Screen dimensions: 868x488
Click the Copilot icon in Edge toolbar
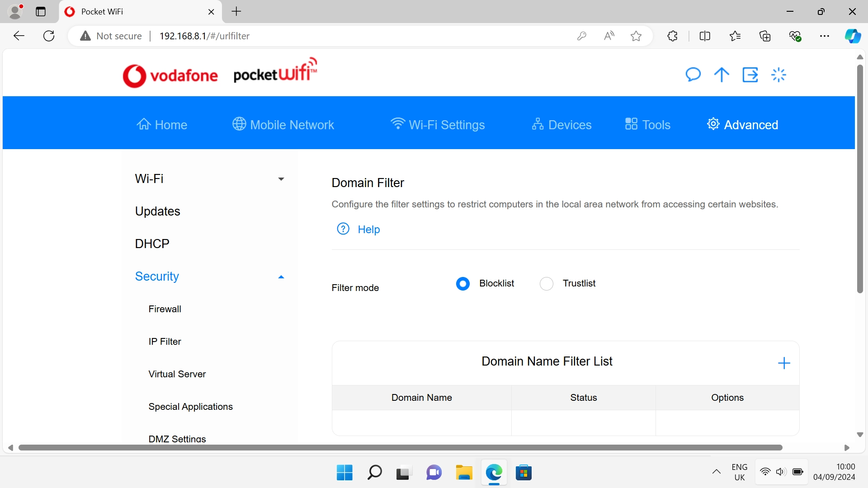tap(853, 36)
